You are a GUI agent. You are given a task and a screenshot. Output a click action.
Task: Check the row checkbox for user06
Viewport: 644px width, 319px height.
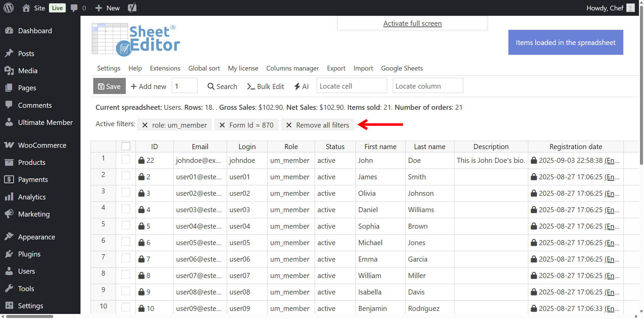(x=126, y=258)
